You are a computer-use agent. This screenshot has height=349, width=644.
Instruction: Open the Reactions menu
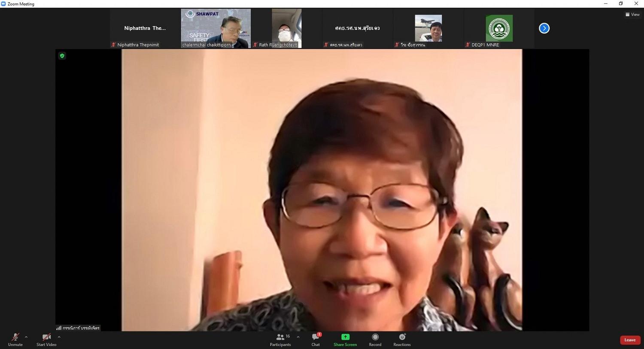tap(402, 340)
